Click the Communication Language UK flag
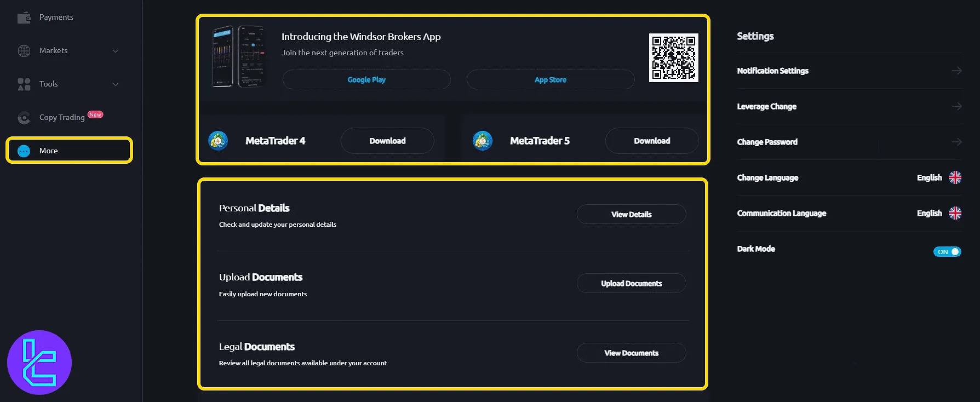The height and width of the screenshot is (402, 980). tap(955, 213)
